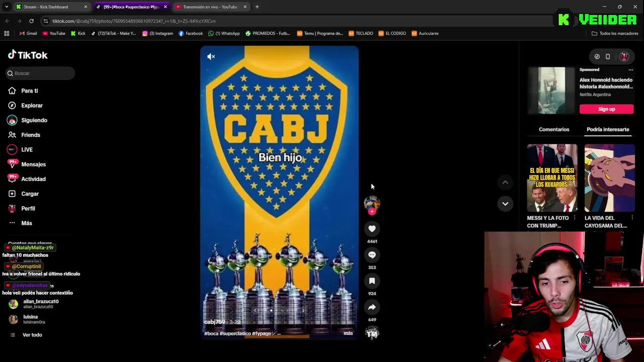This screenshot has height=362, width=644.
Task: Expand the Más sidebar menu
Action: point(26,223)
